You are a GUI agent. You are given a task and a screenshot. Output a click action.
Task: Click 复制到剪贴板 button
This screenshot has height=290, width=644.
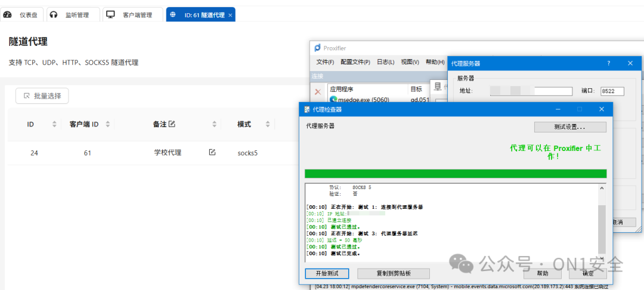[394, 273]
